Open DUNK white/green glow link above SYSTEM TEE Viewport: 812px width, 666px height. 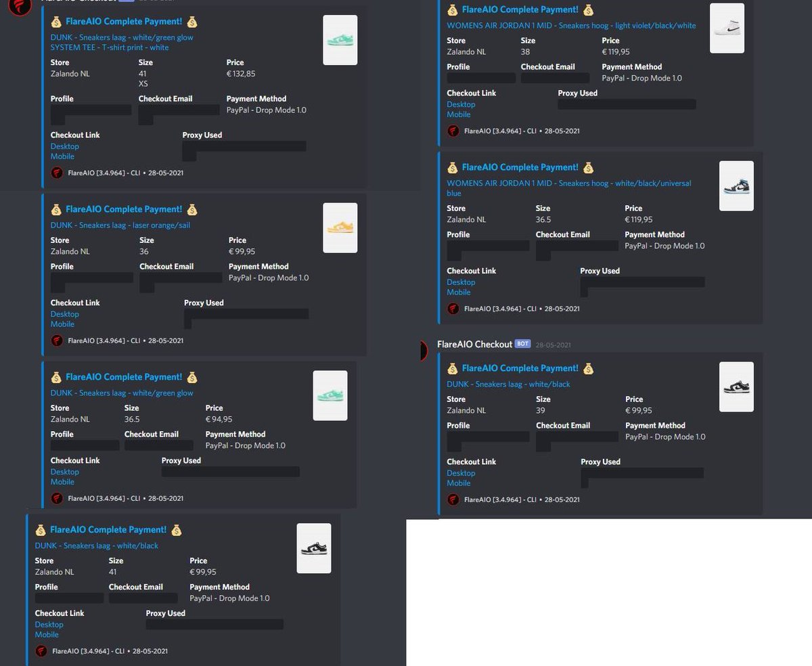coord(122,37)
